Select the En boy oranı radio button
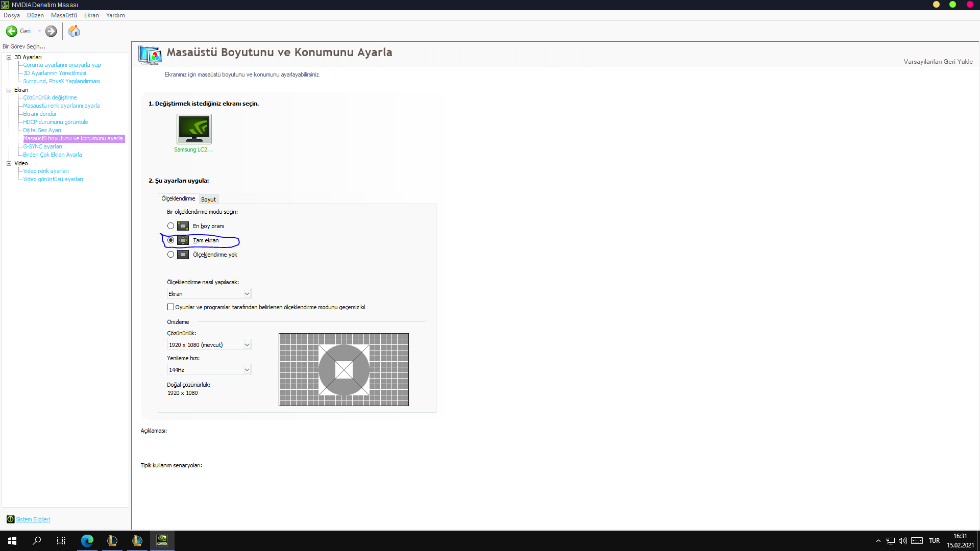This screenshot has height=551, width=980. point(171,226)
